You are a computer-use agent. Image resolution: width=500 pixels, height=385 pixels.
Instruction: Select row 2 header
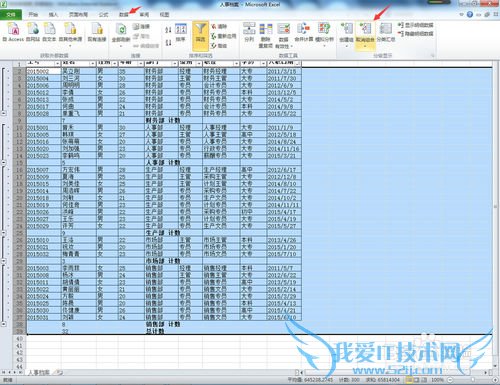click(19, 71)
